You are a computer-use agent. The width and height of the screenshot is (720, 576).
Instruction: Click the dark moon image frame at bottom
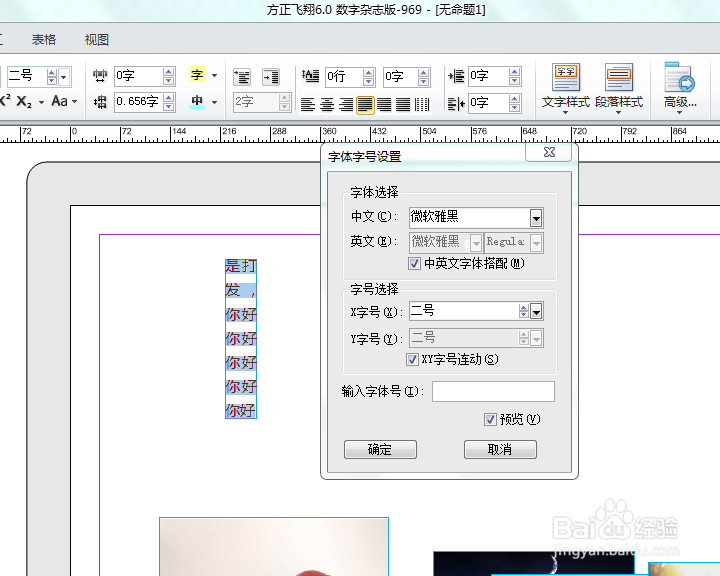(534, 565)
